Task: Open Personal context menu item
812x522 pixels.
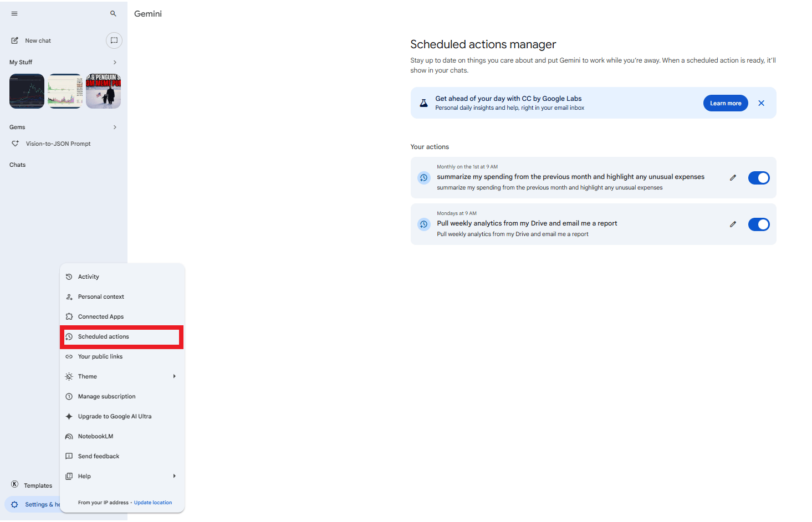Action: [x=122, y=296]
